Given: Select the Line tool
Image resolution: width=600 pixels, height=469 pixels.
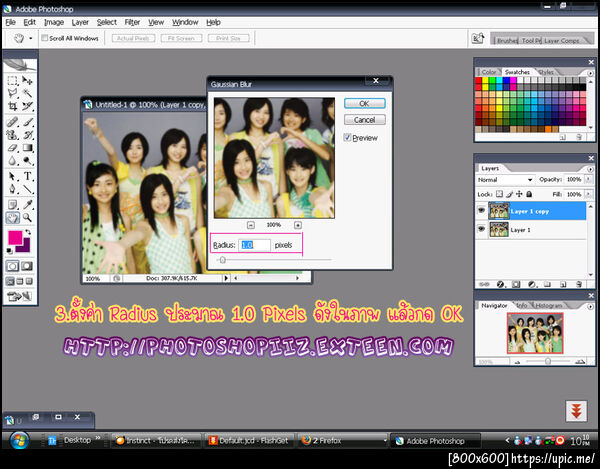Looking at the screenshot, I should click(27, 189).
